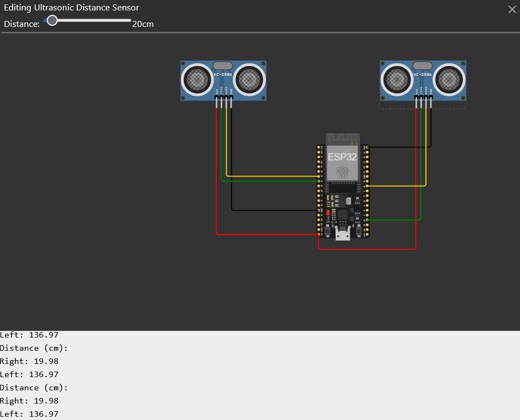Click the end of the slider track

[129, 20]
